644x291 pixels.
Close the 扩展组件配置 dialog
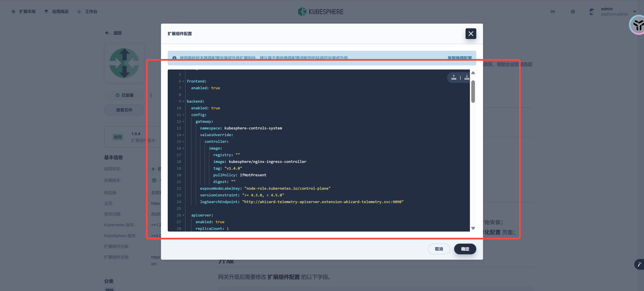click(x=470, y=34)
